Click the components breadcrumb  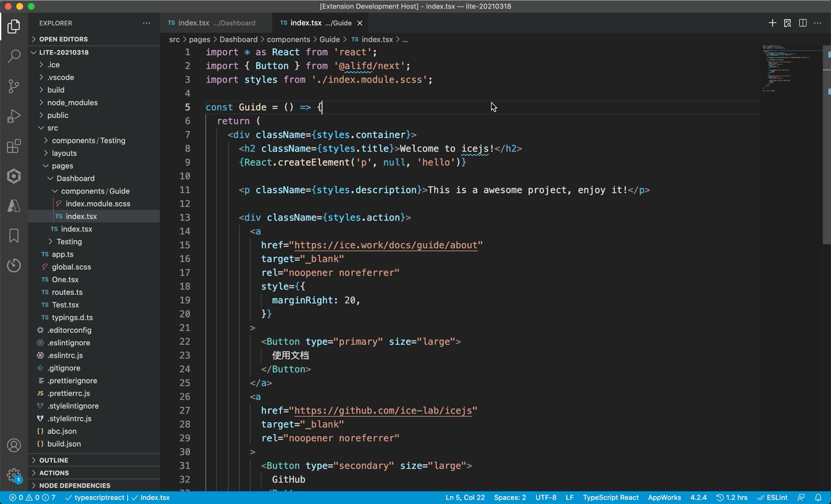pyautogui.click(x=288, y=39)
